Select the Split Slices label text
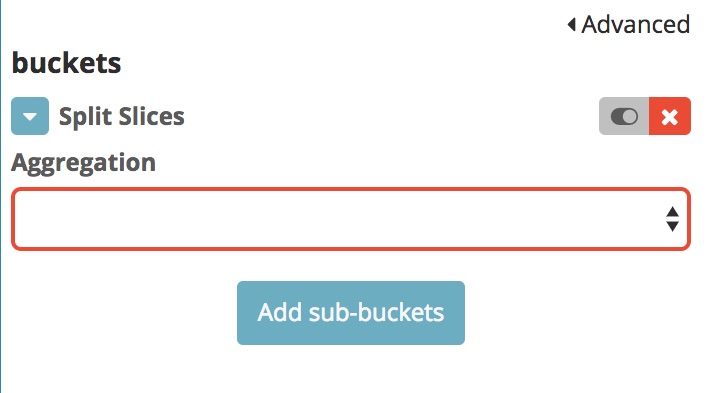The width and height of the screenshot is (713, 393). coord(121,116)
